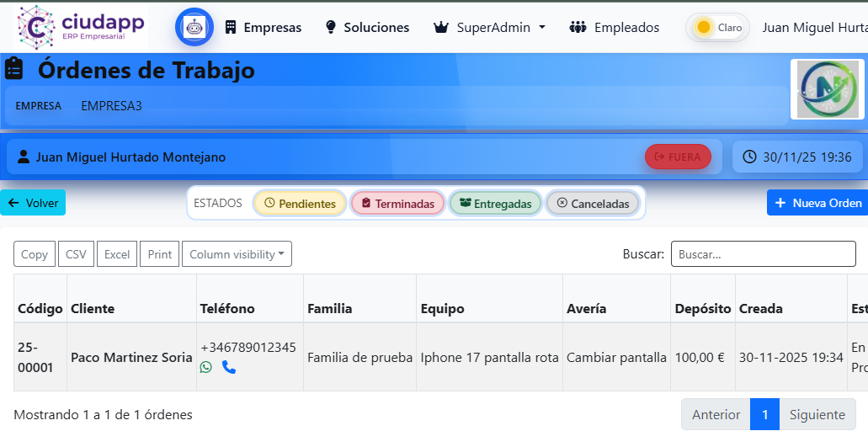Sort by the Teléfono column header
868x447 pixels.
point(250,298)
